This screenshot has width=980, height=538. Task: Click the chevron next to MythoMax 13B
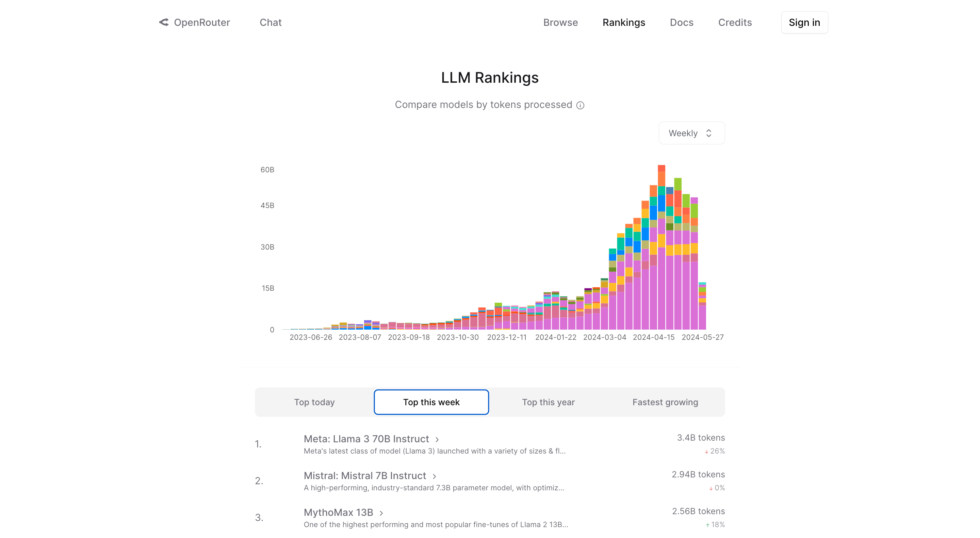point(381,513)
